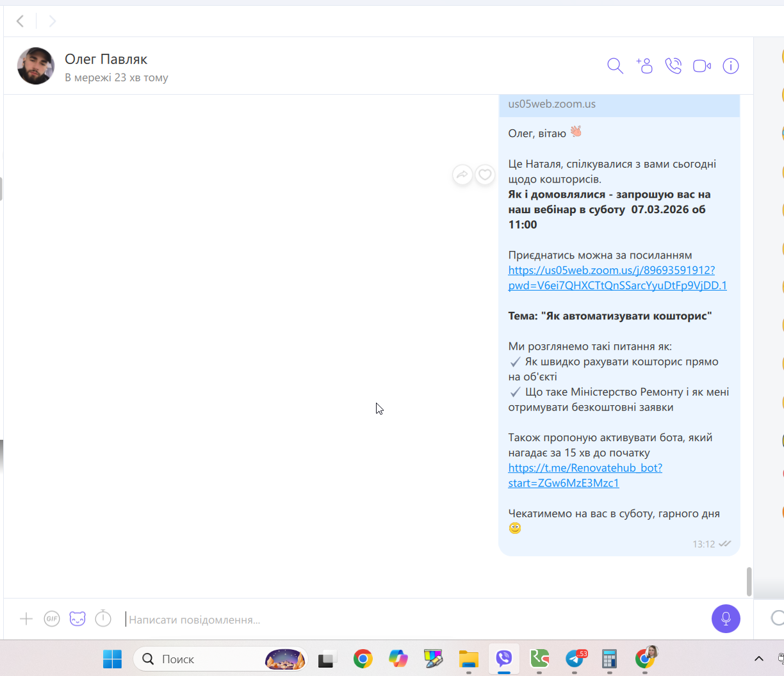Screen dimensions: 784x676
Task: Open the us05web.zoom.us Zoom meeting link
Action: 617,278
